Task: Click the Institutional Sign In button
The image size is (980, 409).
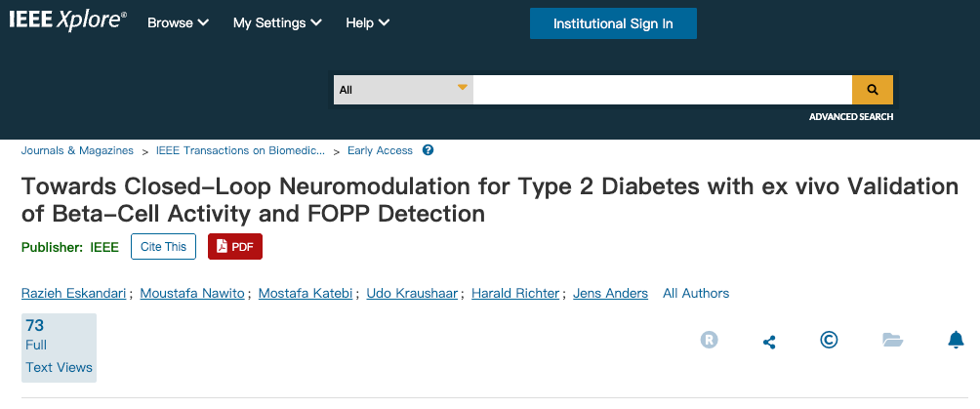Action: coord(613,23)
